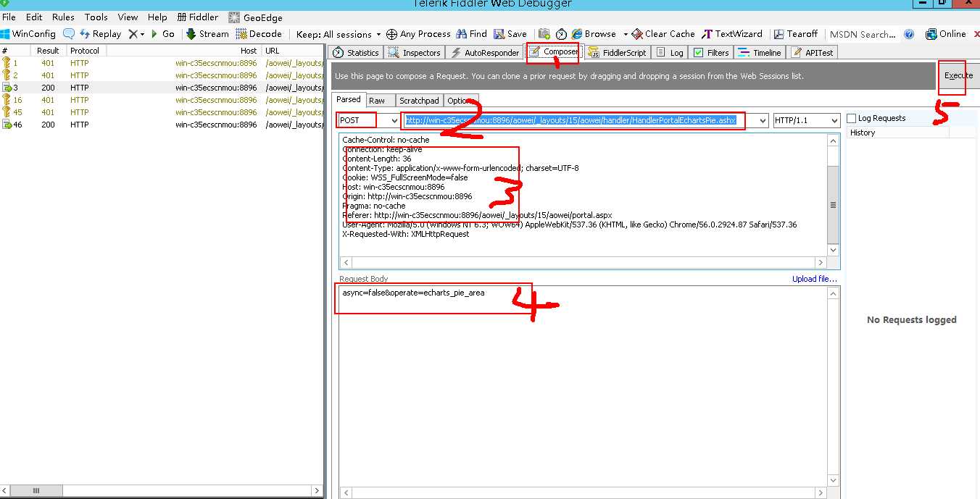
Task: Select session number 3 row
Action: pos(162,88)
